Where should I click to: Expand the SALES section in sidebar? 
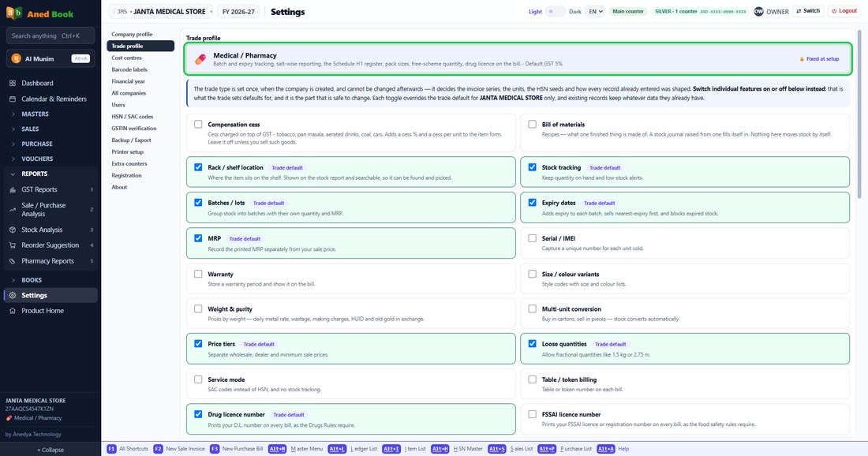50,129
